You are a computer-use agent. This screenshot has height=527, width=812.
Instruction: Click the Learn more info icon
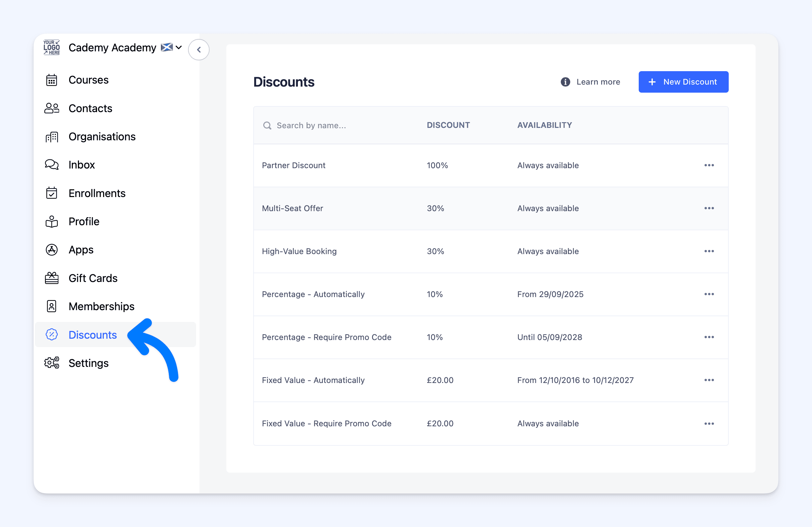[x=565, y=82]
